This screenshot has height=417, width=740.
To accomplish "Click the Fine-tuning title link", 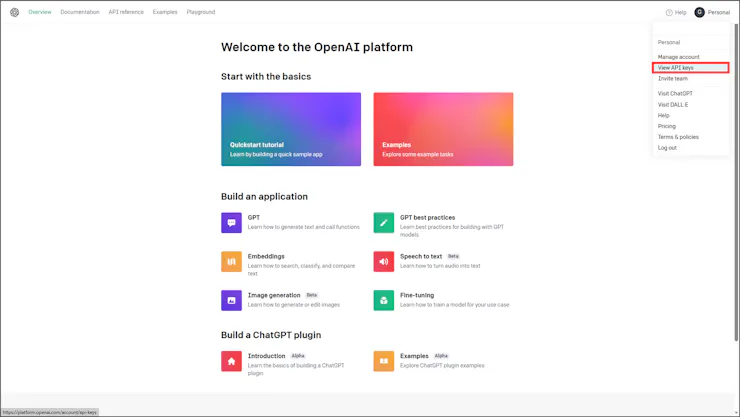I will click(417, 295).
